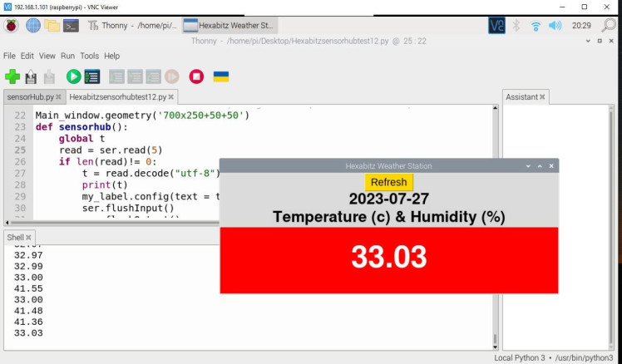Image resolution: width=622 pixels, height=364 pixels.
Task: Click the 32.99 value in Shell output
Action: tap(28, 267)
